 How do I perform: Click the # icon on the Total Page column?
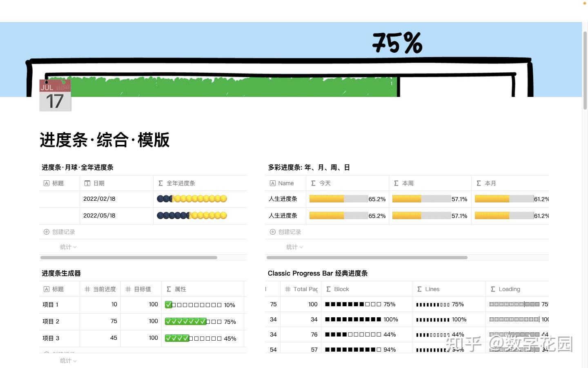(287, 289)
